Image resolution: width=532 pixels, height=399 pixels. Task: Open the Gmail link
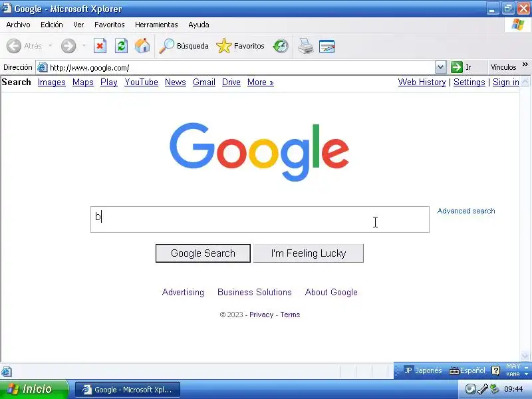pos(204,82)
